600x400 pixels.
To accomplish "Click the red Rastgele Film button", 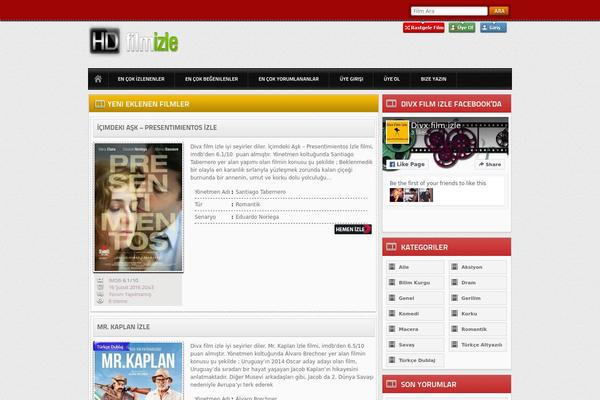I will [424, 28].
